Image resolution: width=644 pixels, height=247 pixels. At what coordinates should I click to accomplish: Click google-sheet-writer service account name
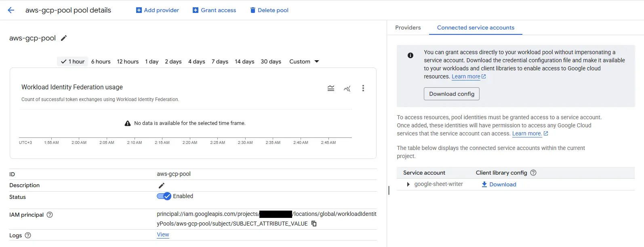439,184
